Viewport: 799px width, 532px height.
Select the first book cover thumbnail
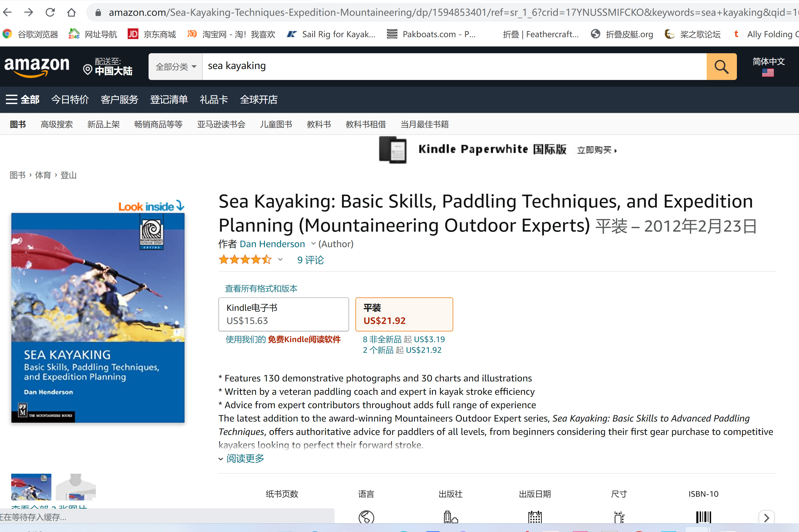[31, 487]
